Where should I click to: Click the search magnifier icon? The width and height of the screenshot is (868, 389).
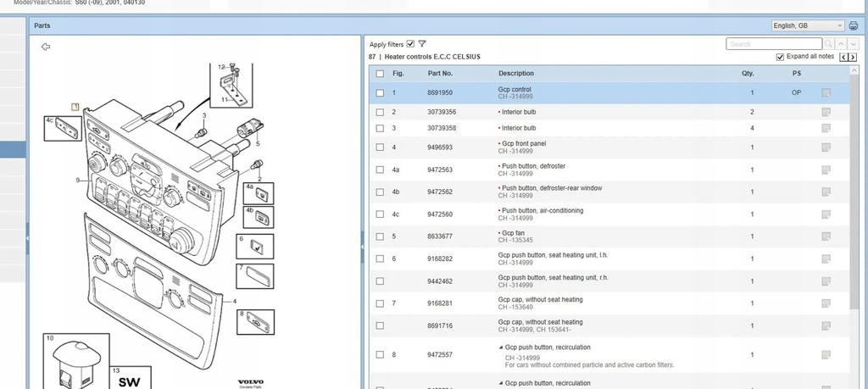828,44
